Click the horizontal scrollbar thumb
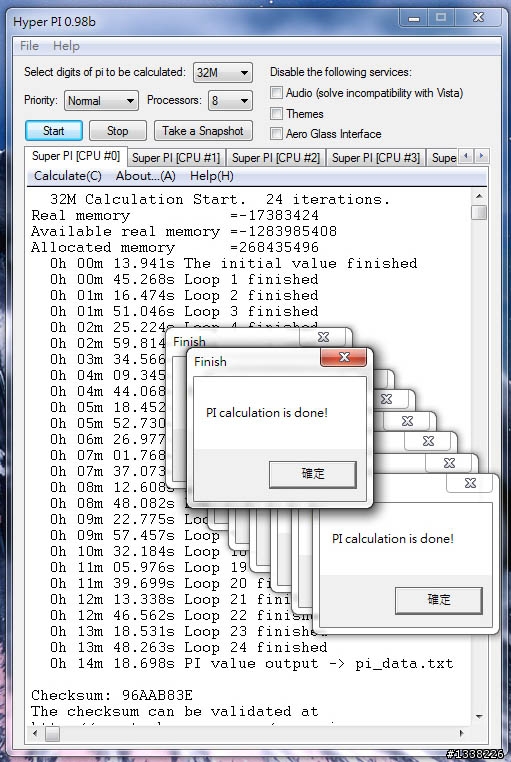This screenshot has width=511, height=762. coord(52,733)
